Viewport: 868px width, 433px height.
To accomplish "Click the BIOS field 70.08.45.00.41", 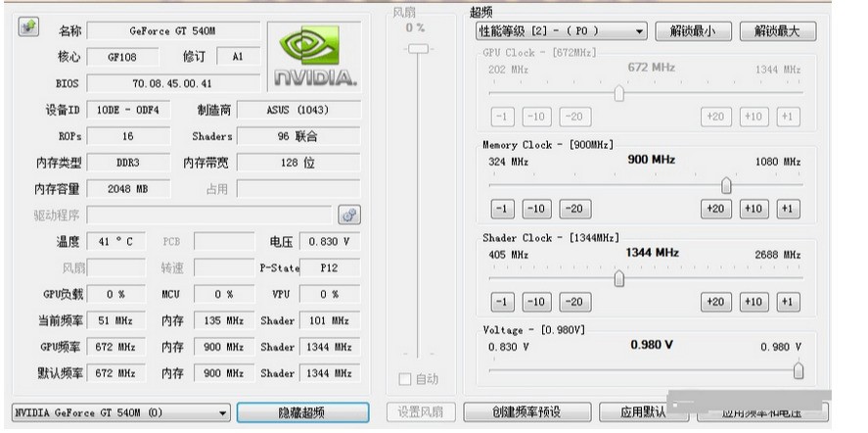I will point(173,83).
